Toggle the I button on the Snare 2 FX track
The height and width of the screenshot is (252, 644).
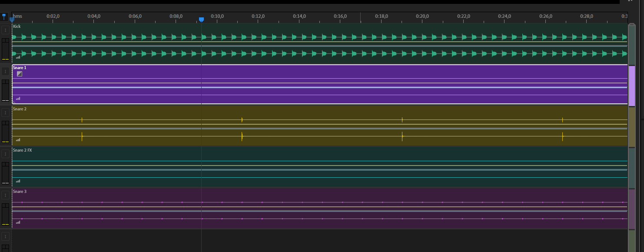[5, 154]
